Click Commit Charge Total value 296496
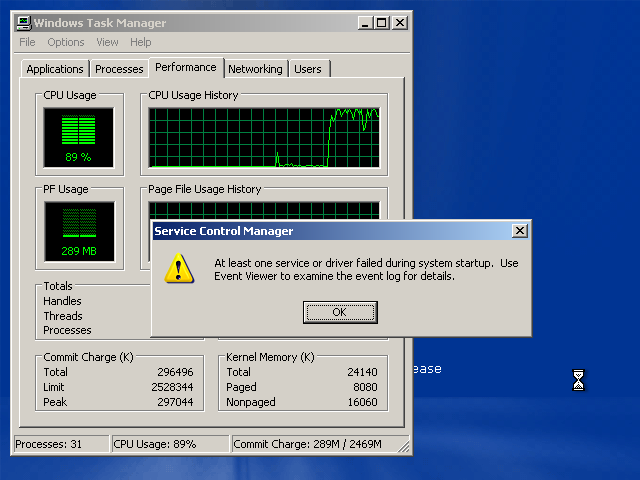Screen dimensions: 640x480 click(175, 372)
